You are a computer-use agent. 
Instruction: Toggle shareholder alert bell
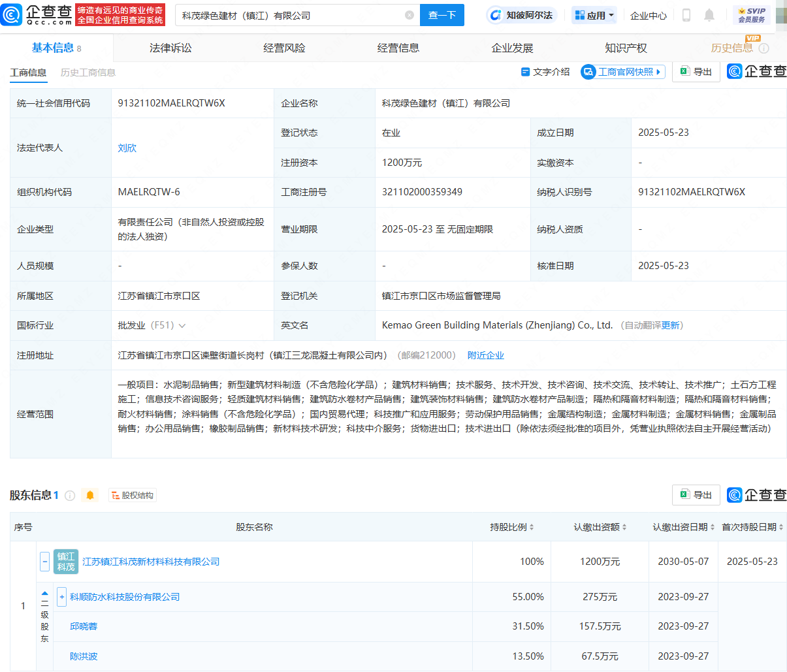click(90, 496)
